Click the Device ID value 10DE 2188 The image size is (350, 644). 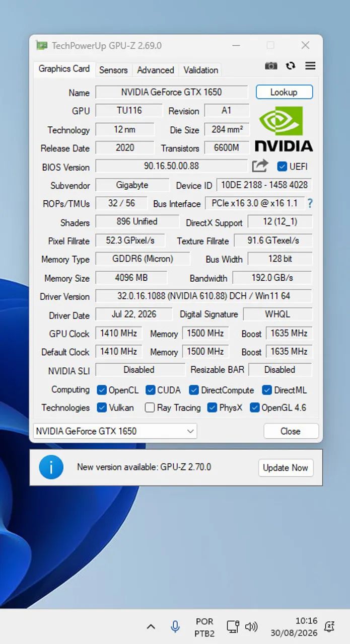[264, 185]
